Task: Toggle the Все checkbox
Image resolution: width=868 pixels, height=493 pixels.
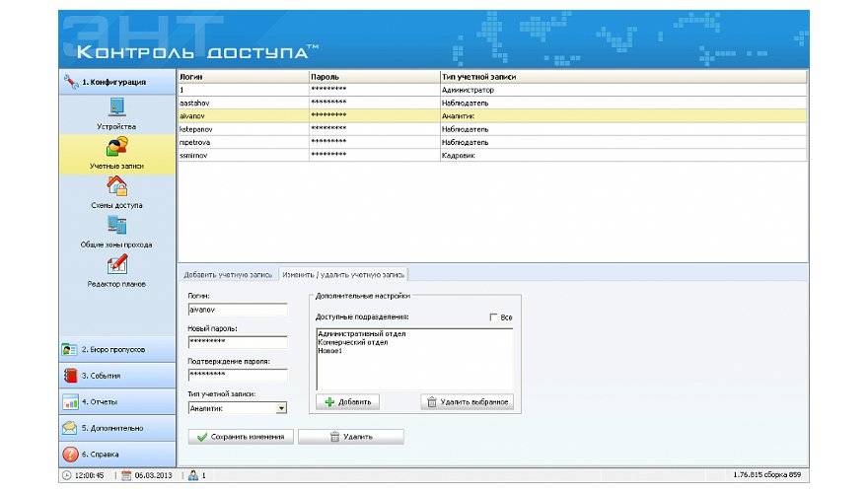Action: 494,317
